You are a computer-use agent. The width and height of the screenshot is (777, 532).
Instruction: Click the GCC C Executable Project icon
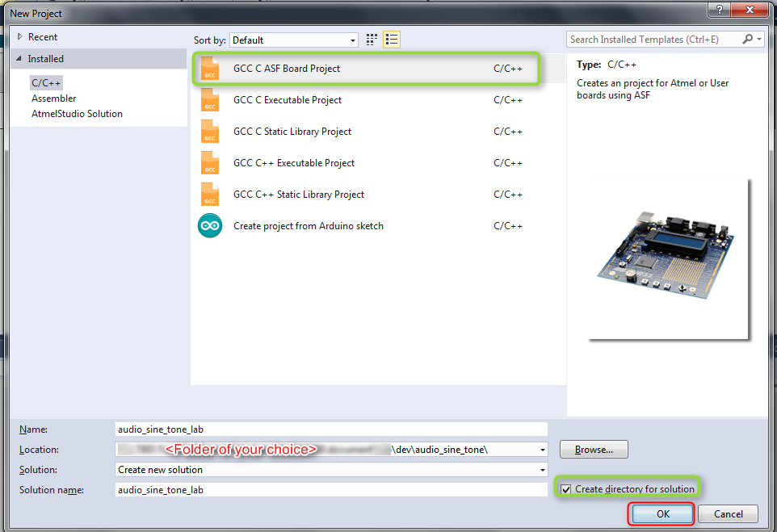point(210,100)
